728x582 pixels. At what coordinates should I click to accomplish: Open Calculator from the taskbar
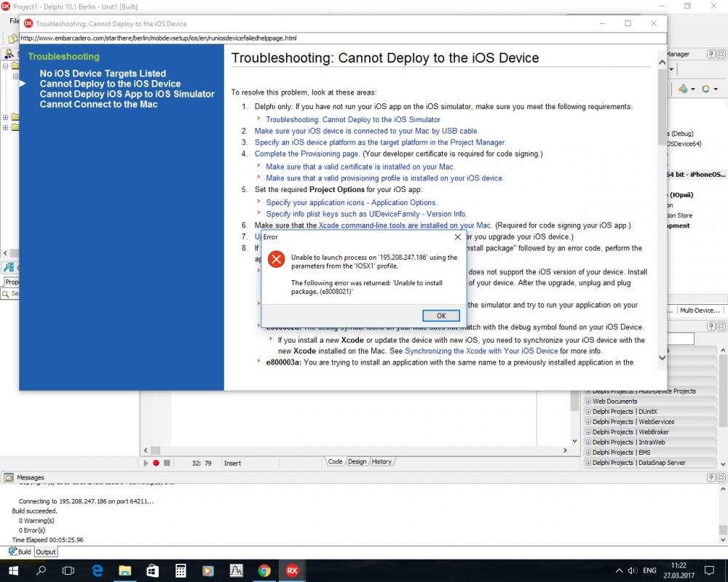(x=181, y=570)
